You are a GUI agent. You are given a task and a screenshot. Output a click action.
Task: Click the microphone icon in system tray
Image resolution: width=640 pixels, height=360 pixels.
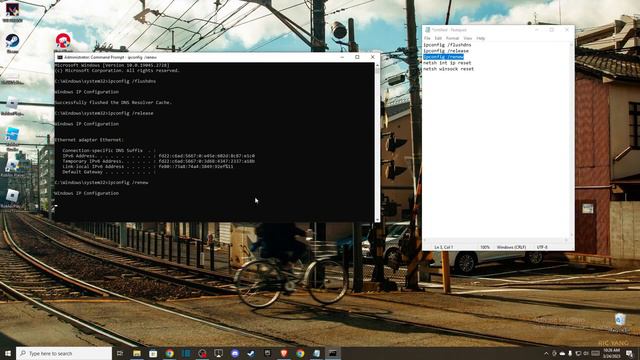tap(570, 353)
